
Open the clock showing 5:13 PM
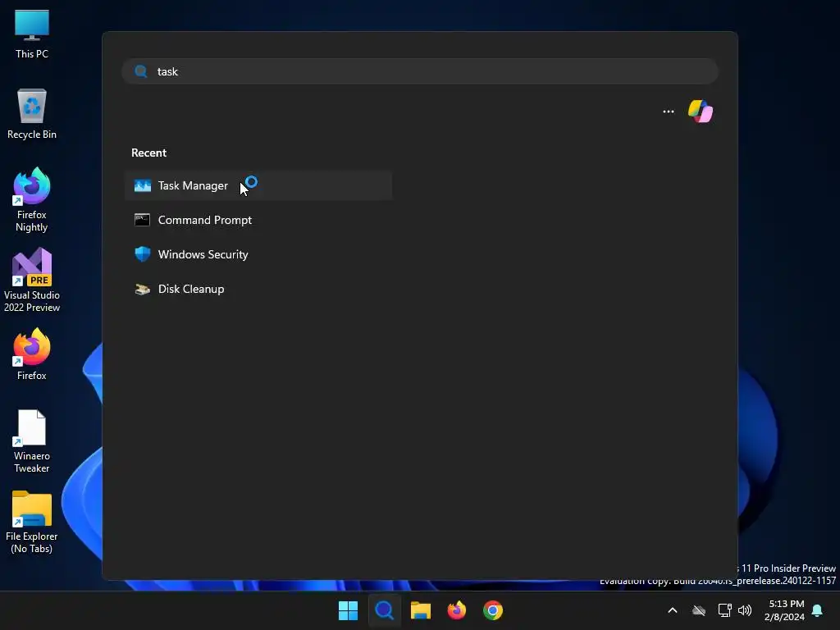pos(784,610)
